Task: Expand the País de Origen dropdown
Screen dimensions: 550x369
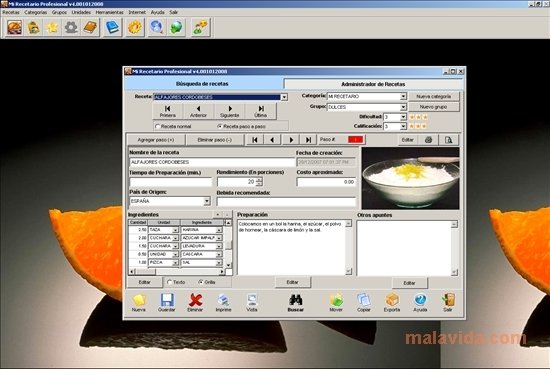Action: coord(207,201)
